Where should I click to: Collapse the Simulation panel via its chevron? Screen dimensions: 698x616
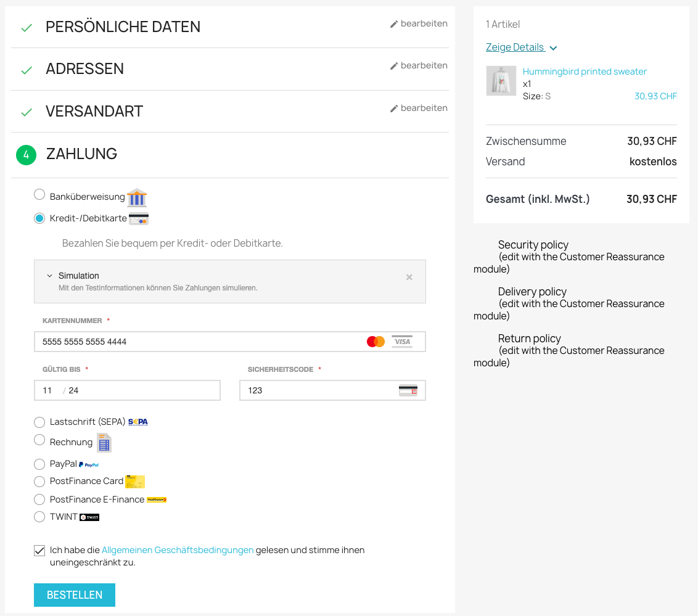click(x=49, y=276)
